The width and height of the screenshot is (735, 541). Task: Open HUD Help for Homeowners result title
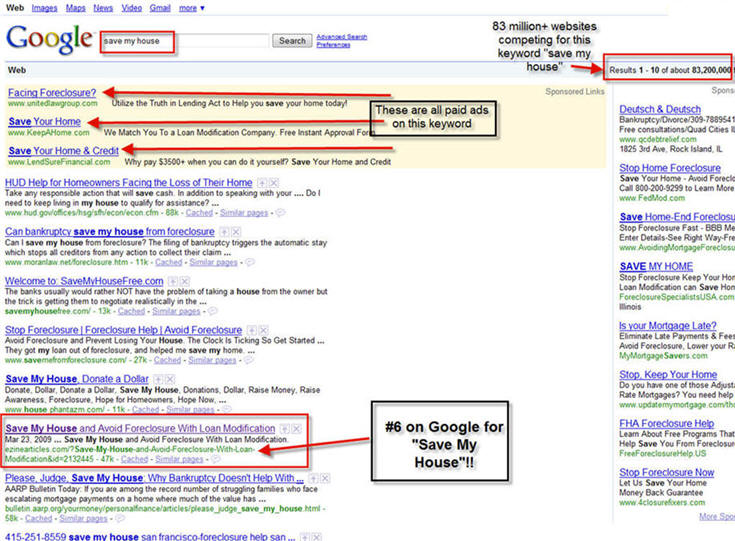click(128, 183)
